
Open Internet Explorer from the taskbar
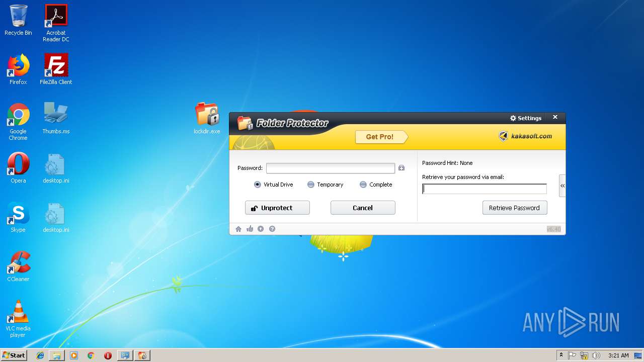coord(40,355)
